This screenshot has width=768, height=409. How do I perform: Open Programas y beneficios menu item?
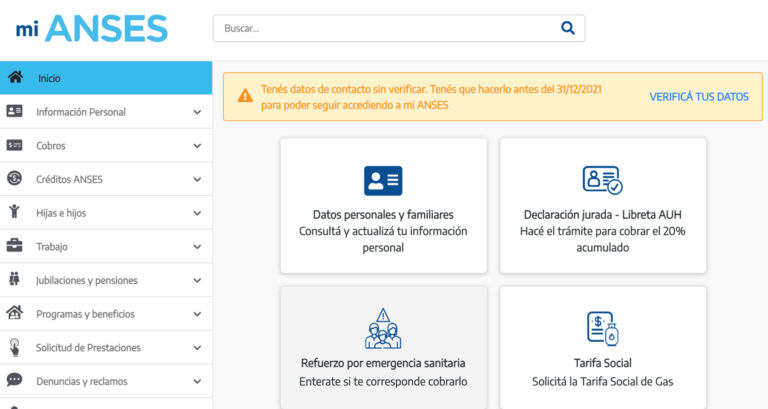[x=106, y=314]
